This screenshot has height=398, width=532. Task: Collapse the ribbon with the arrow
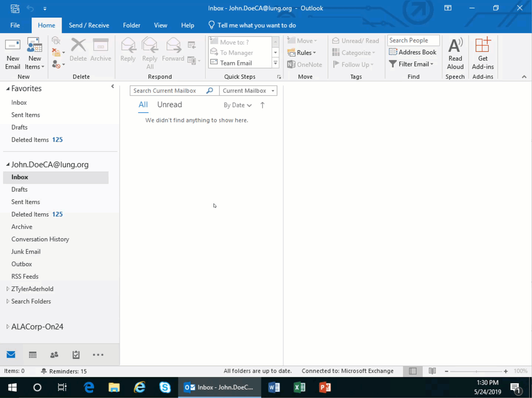click(524, 77)
